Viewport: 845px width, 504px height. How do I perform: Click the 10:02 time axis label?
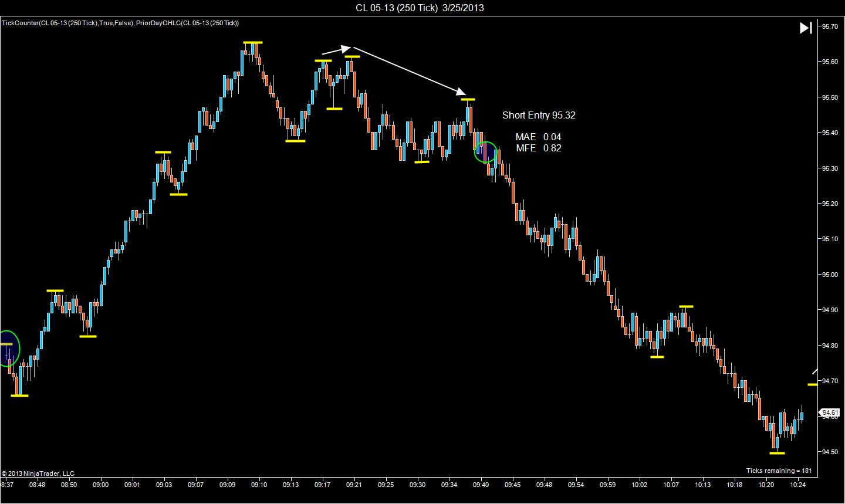(x=639, y=485)
